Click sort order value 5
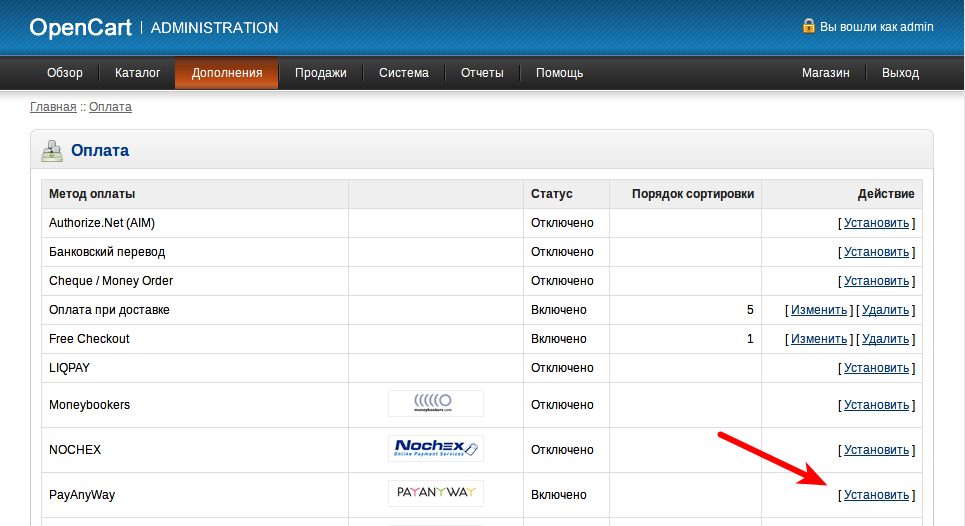The height and width of the screenshot is (526, 965). click(x=750, y=309)
